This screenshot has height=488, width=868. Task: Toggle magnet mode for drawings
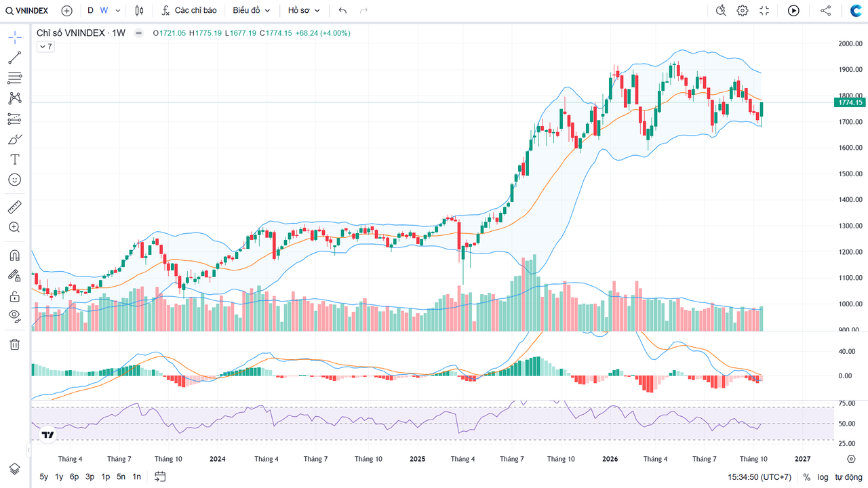click(x=14, y=256)
